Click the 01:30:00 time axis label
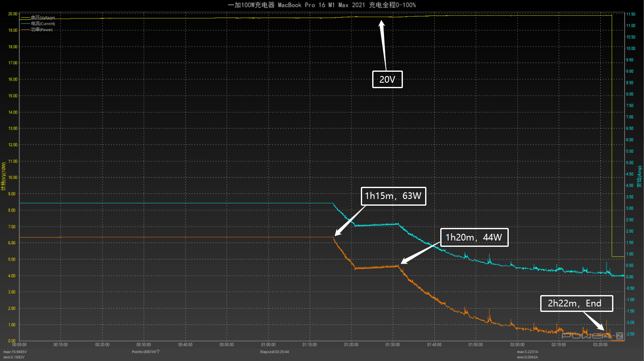This screenshot has height=361, width=644. pyautogui.click(x=393, y=345)
